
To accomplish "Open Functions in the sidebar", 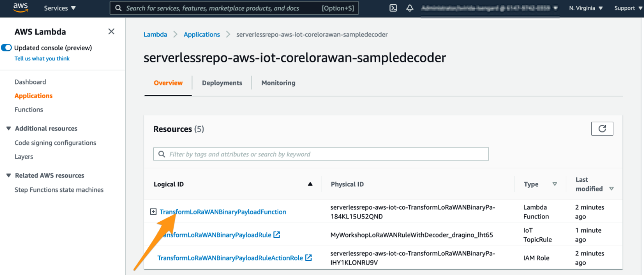I will pyautogui.click(x=29, y=109).
